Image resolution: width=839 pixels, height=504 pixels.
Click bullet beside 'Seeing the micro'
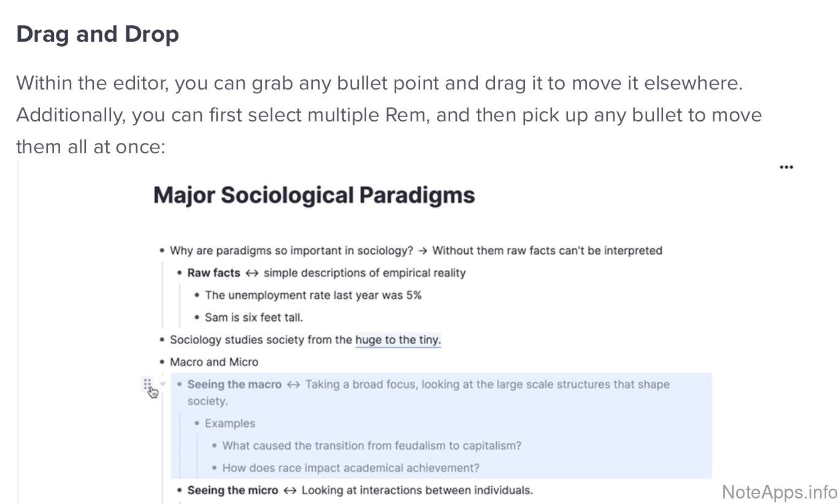[x=180, y=491]
